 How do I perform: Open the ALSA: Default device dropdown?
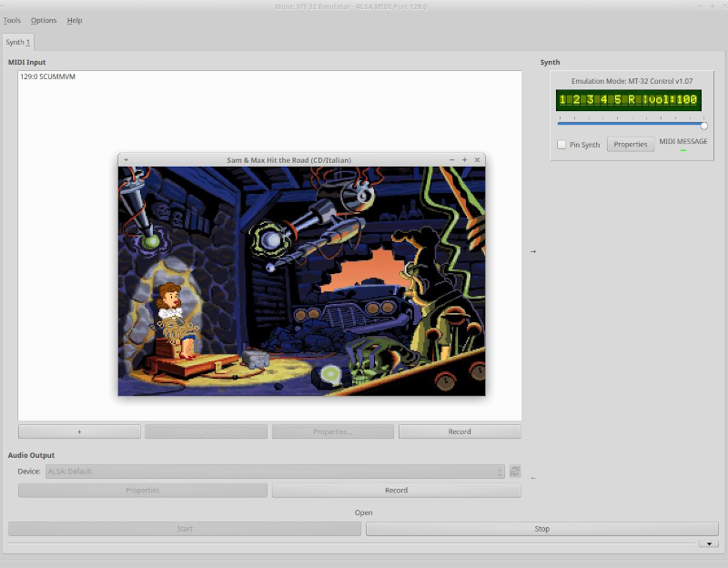coord(275,472)
